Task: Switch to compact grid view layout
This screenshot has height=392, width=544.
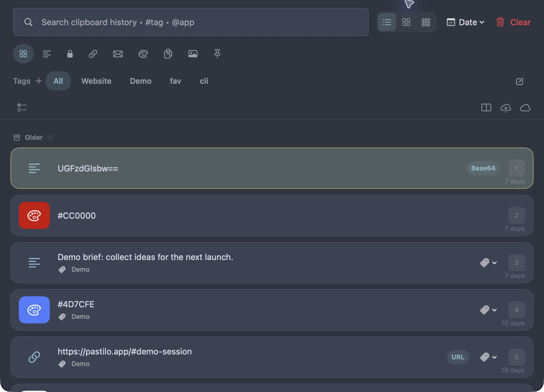Action: pos(426,22)
